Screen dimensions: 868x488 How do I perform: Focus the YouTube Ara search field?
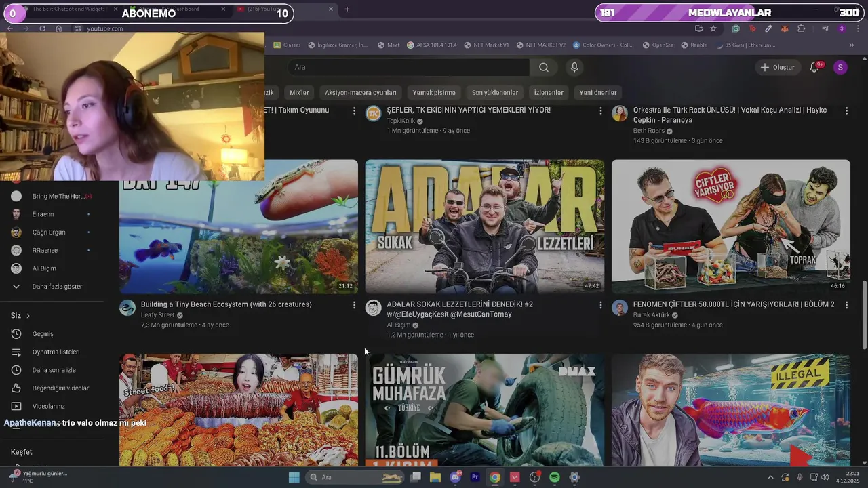point(409,67)
